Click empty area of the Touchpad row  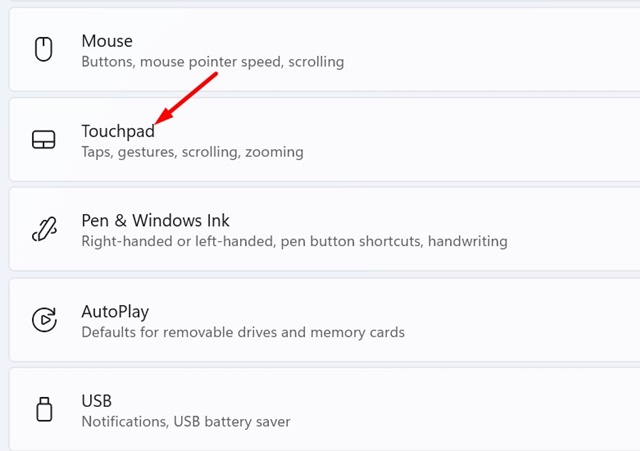point(500,140)
